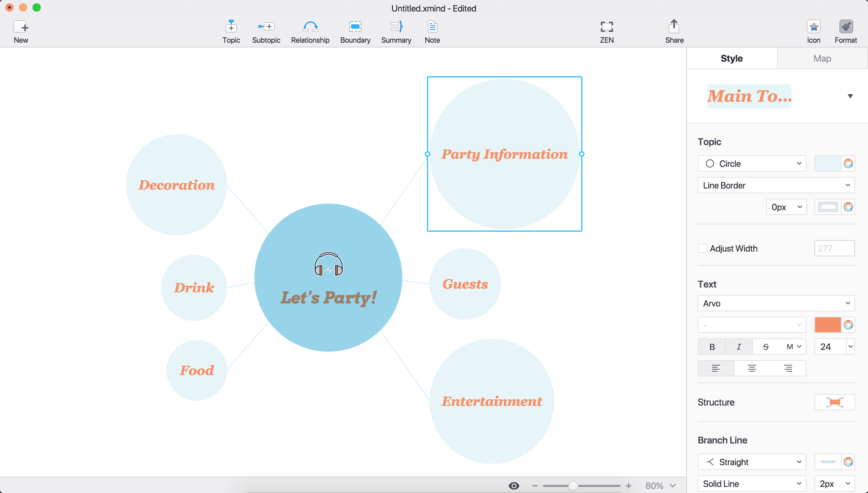Open the topic fill color picker wheel
The width and height of the screenshot is (868, 493).
pyautogui.click(x=848, y=163)
